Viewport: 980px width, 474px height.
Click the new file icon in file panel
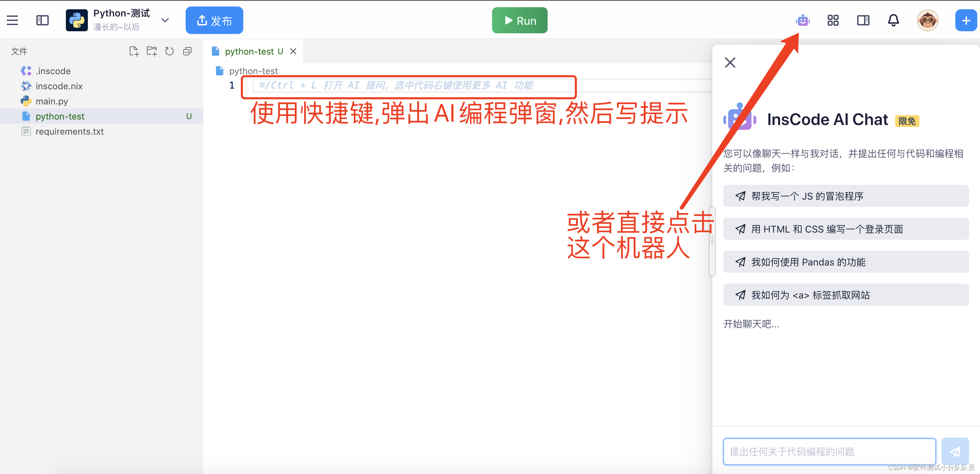134,51
